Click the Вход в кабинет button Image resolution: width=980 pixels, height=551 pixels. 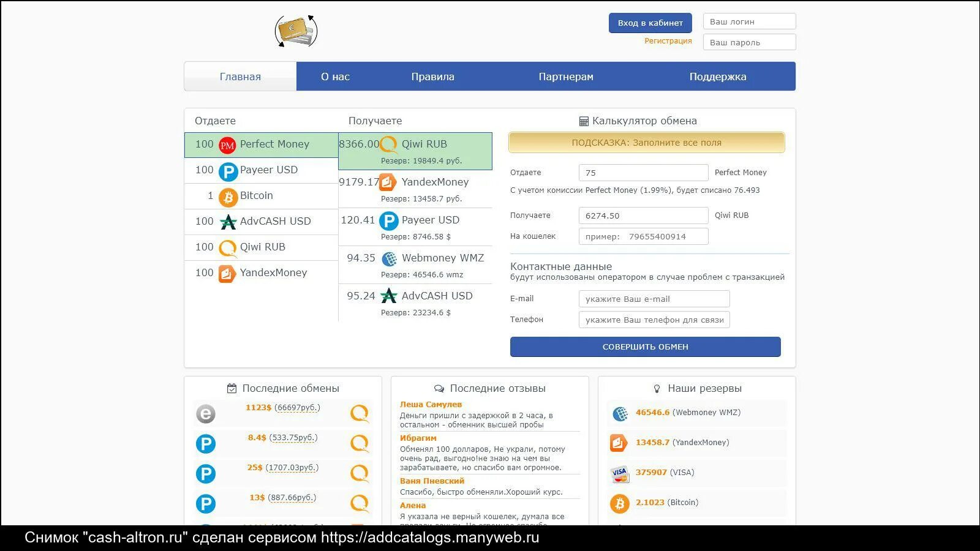pyautogui.click(x=650, y=23)
